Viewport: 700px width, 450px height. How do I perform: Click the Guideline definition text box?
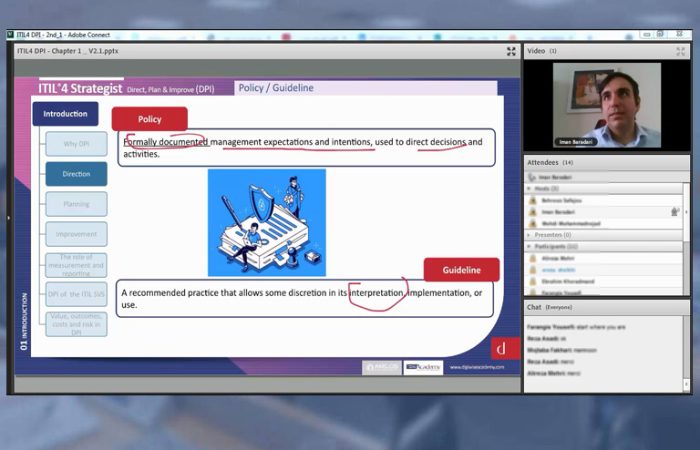(305, 299)
